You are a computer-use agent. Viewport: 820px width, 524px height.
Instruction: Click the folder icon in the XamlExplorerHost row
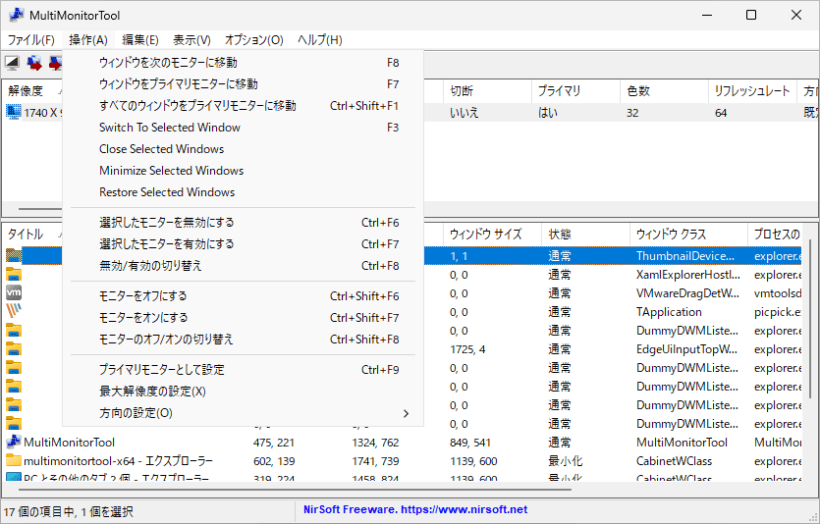pyautogui.click(x=14, y=275)
